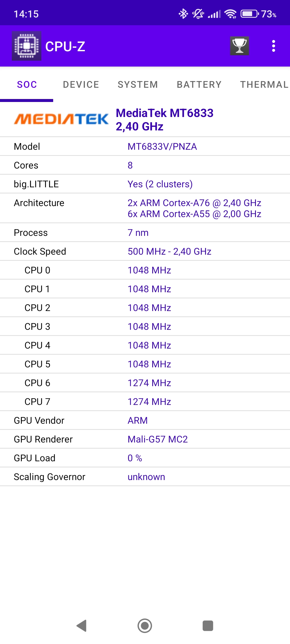Switch to the DEVICE tab
This screenshot has width=290, height=644.
81,85
